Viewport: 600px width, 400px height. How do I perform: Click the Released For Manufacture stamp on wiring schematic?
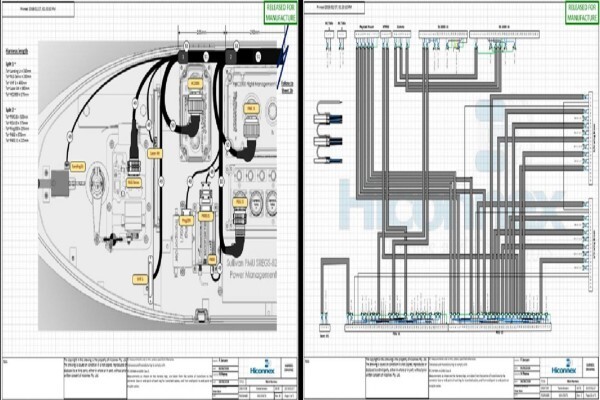click(582, 13)
